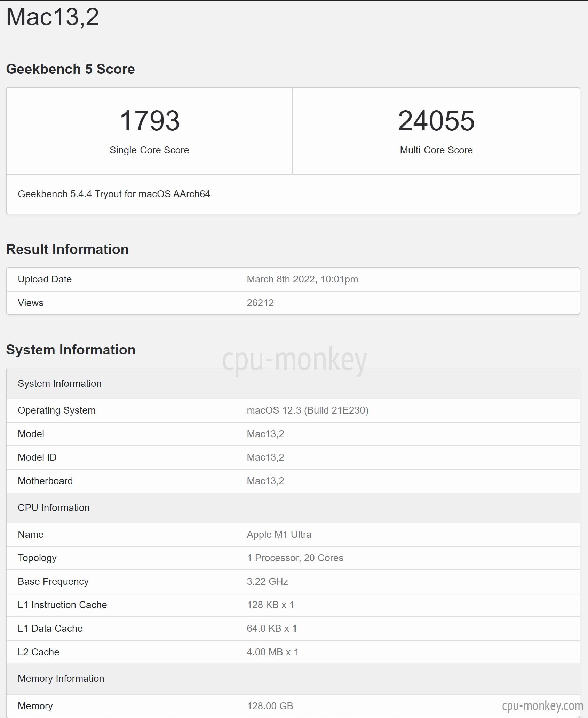This screenshot has height=718, width=588.
Task: Click the Geekbench 5.4.4 Tryout version text
Action: pyautogui.click(x=114, y=194)
